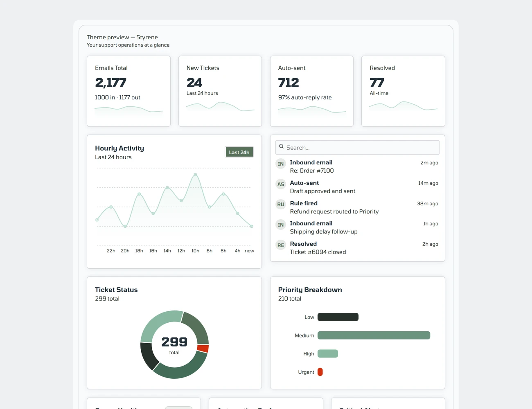The image size is (532, 409).
Task: Select the Ticket #6094 closed text
Action: coord(318,252)
